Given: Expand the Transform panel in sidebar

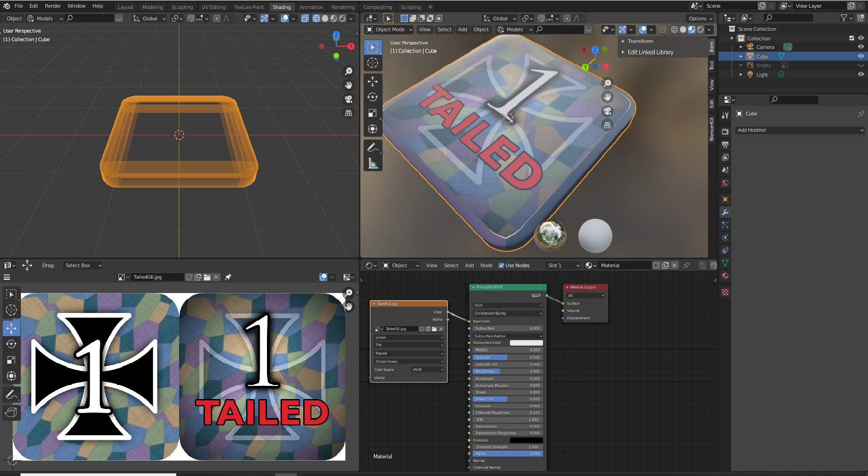Looking at the screenshot, I should pos(640,41).
